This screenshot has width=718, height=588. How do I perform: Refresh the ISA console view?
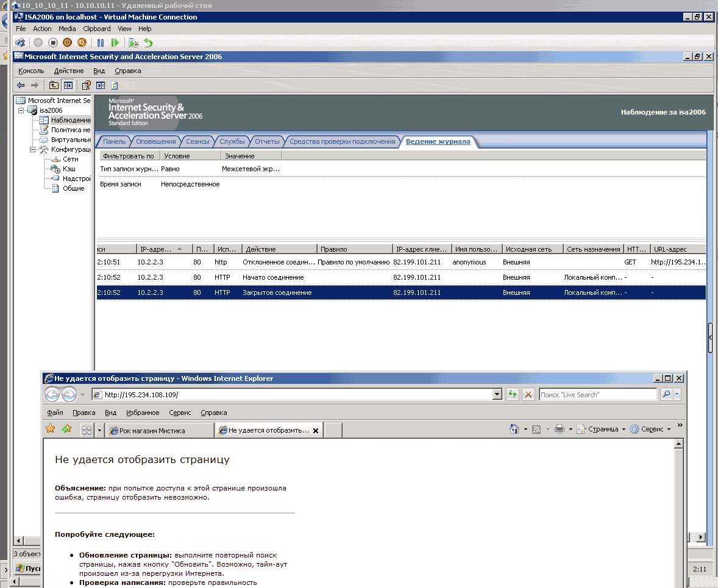[x=115, y=85]
